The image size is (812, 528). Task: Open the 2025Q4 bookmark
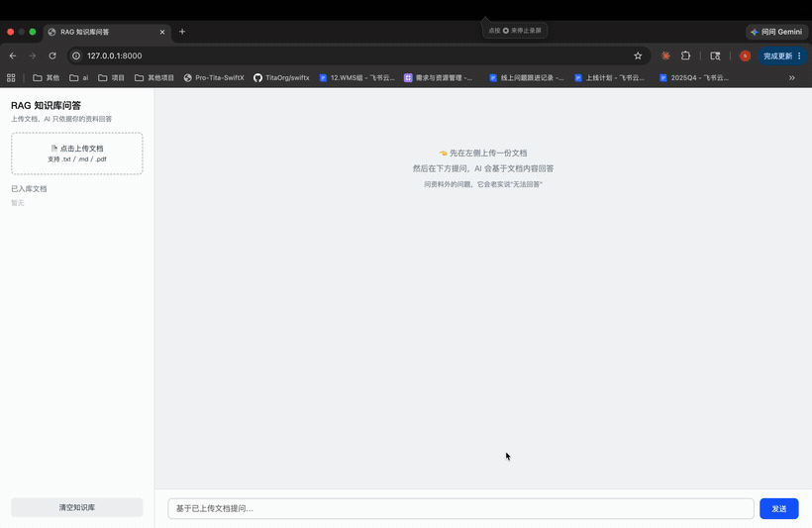(x=694, y=77)
